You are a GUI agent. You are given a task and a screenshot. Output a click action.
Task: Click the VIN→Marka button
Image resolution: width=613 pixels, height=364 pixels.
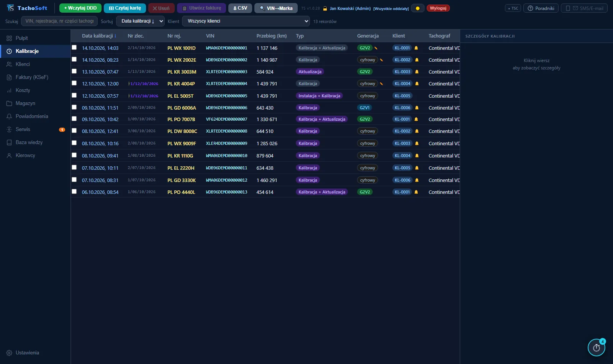[x=276, y=8]
